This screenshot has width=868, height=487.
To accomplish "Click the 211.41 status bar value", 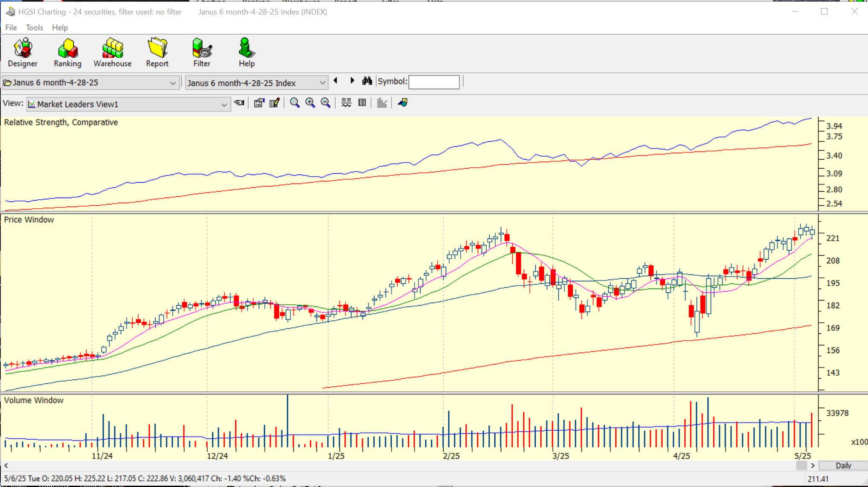I will pos(818,479).
